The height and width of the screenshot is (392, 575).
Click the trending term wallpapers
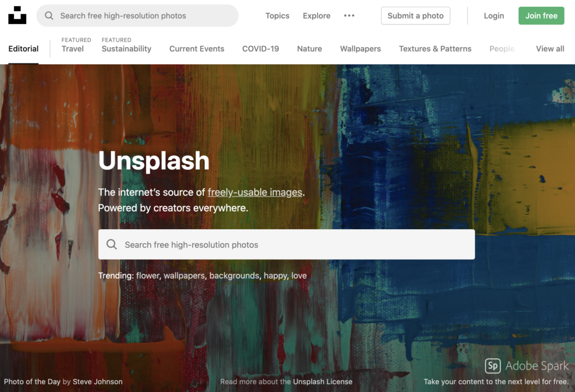[184, 275]
